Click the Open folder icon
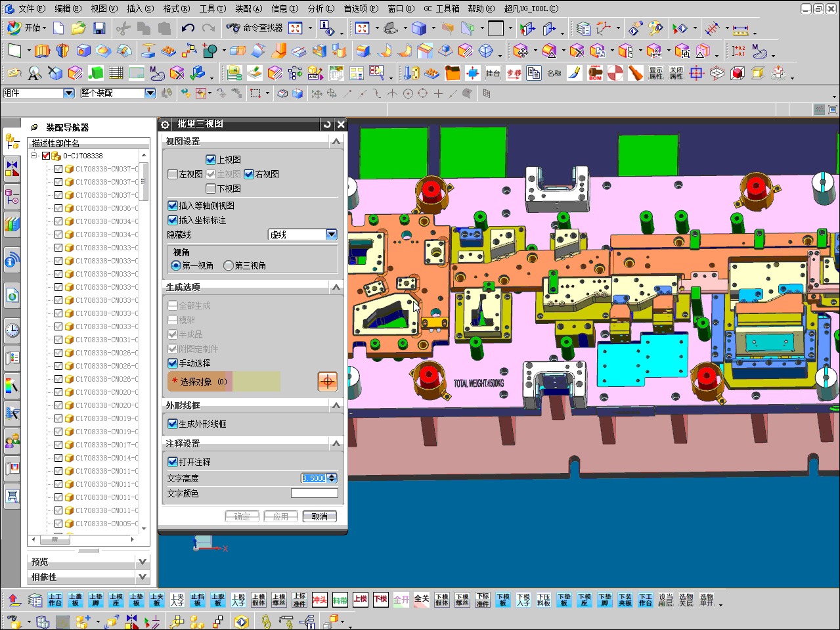840x630 pixels. [x=79, y=28]
